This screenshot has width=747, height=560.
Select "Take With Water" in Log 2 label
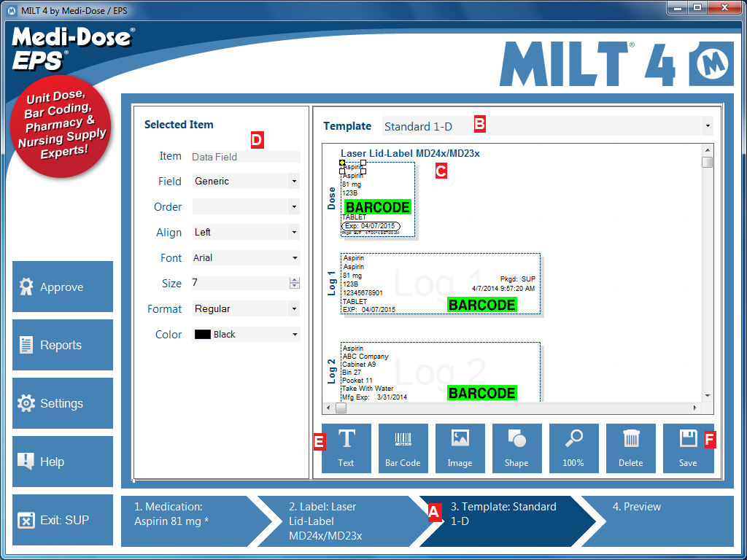[368, 389]
